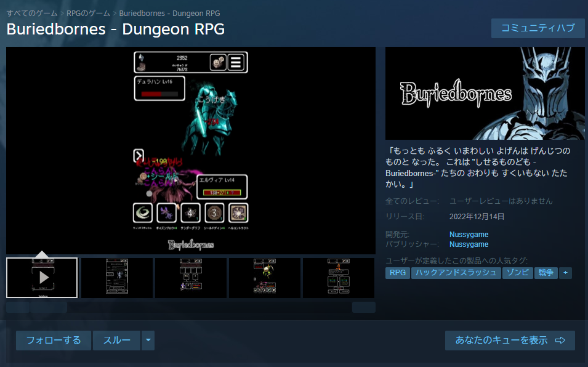This screenshot has width=588, height=367.
Task: Click the Buriedbornes logo under the skill bar
Action: point(191,245)
